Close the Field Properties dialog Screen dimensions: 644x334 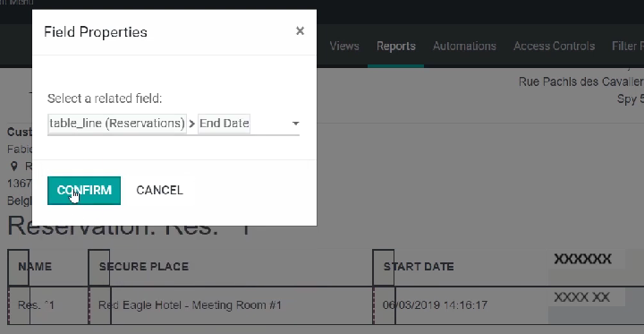pos(300,30)
